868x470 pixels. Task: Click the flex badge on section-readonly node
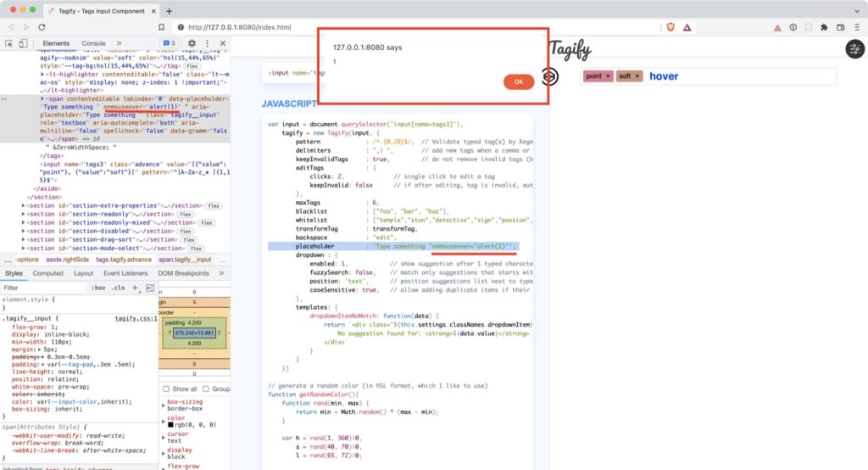185,215
